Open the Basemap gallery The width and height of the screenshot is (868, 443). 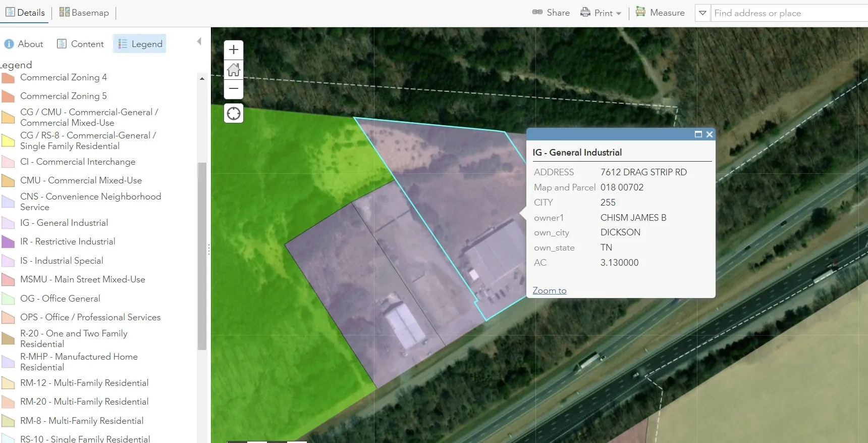[84, 13]
